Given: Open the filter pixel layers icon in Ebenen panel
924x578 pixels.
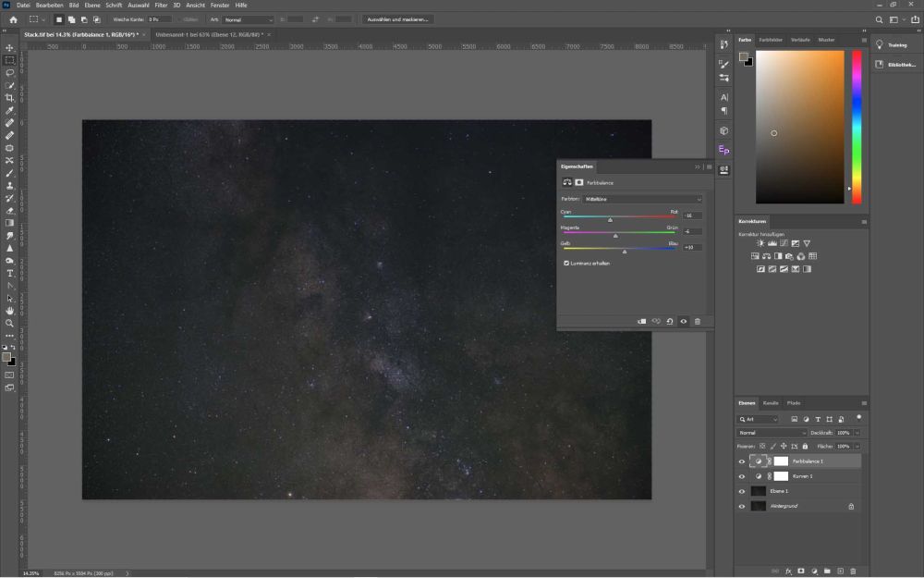Looking at the screenshot, I should [x=796, y=419].
